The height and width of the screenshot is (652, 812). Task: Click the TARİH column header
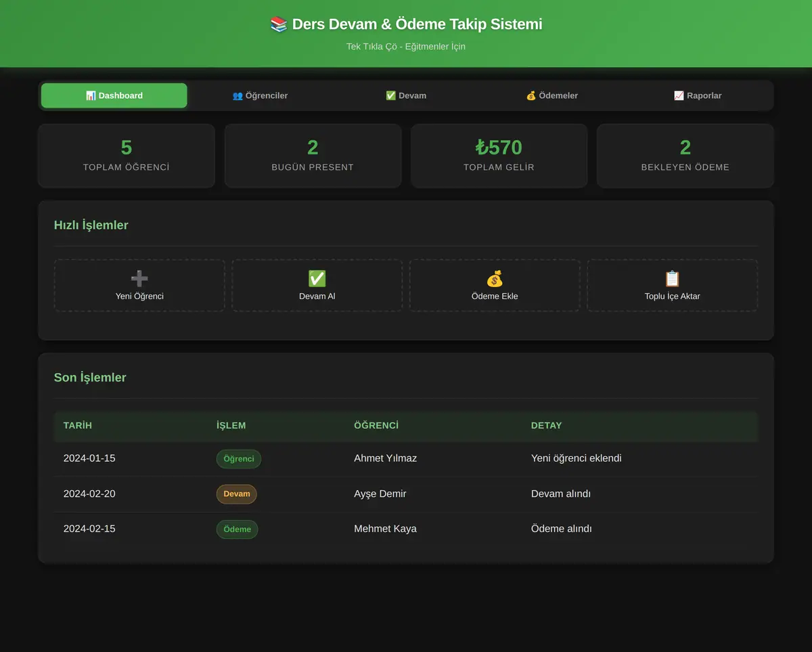click(x=78, y=425)
